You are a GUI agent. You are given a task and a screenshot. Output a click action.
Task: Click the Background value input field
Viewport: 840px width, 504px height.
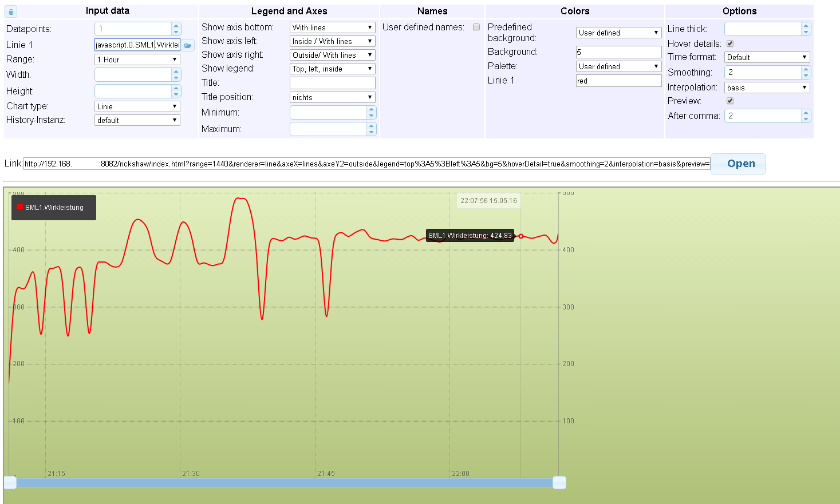point(618,52)
